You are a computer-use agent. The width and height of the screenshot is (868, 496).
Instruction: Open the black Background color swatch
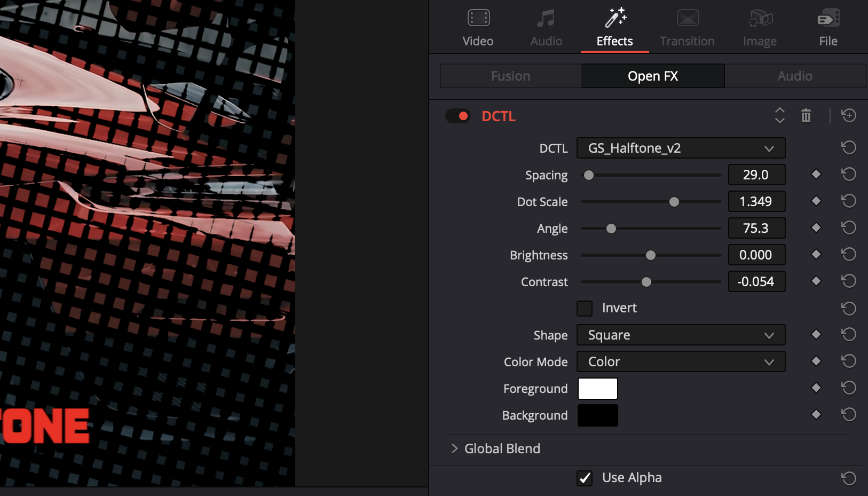(598, 415)
